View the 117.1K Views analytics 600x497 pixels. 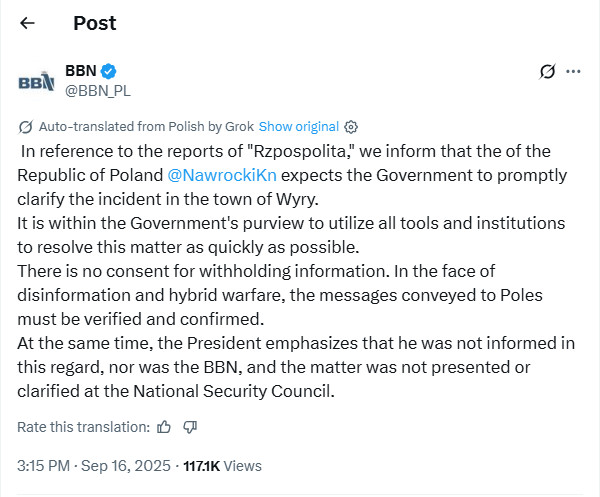[x=222, y=465]
